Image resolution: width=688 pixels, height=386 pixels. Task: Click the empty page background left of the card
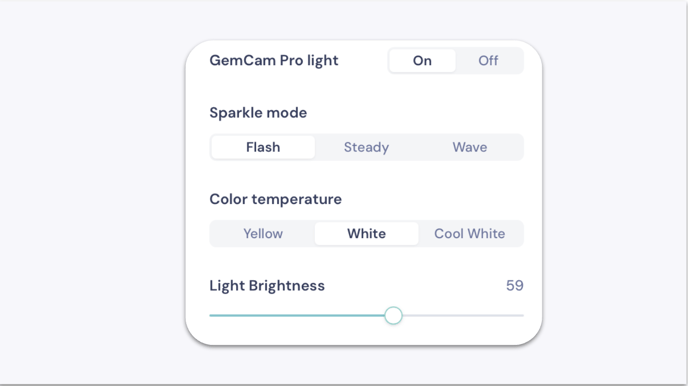tap(92, 193)
